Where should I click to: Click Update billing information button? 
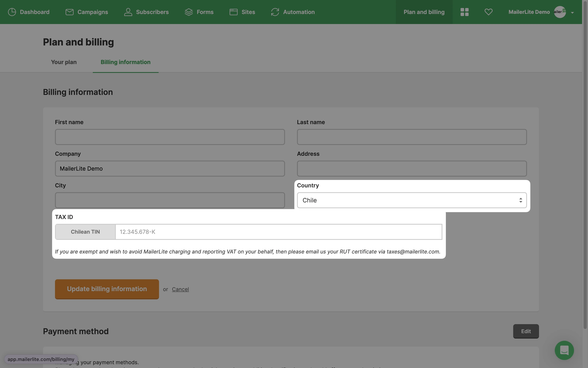pyautogui.click(x=107, y=289)
